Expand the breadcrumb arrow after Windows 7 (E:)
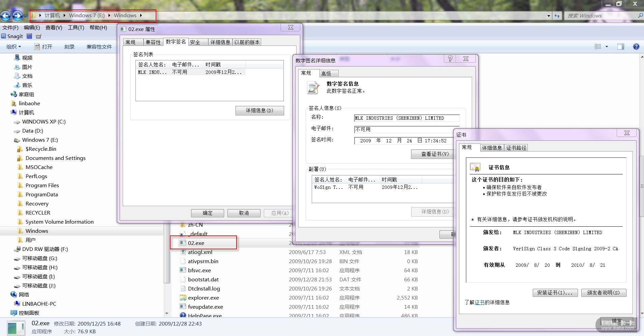 (x=109, y=15)
